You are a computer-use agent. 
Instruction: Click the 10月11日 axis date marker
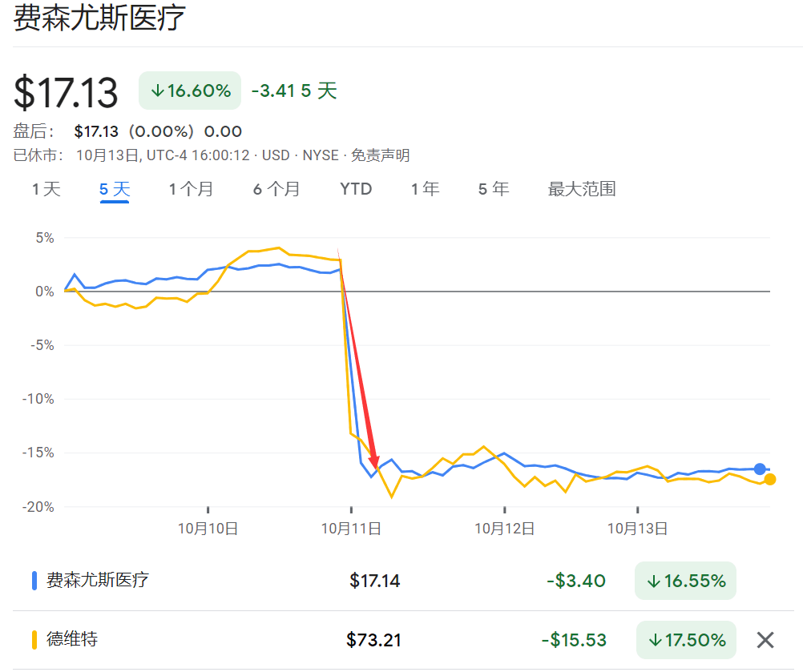350,528
